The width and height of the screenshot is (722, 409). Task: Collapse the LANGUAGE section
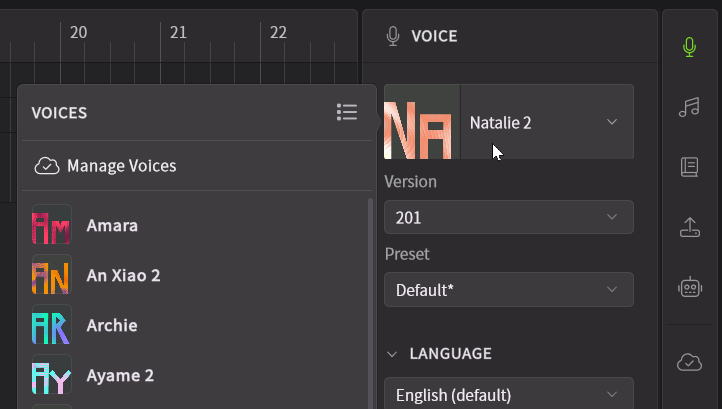click(392, 354)
